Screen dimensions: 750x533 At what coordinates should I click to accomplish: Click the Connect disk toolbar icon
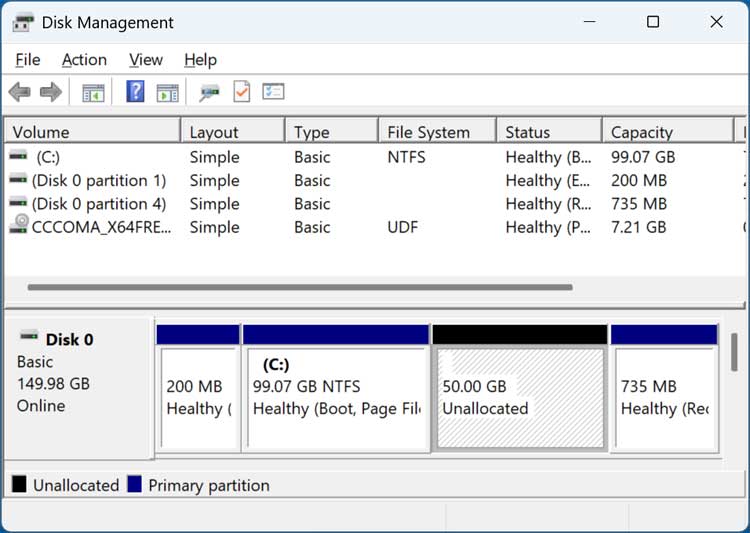coord(210,92)
